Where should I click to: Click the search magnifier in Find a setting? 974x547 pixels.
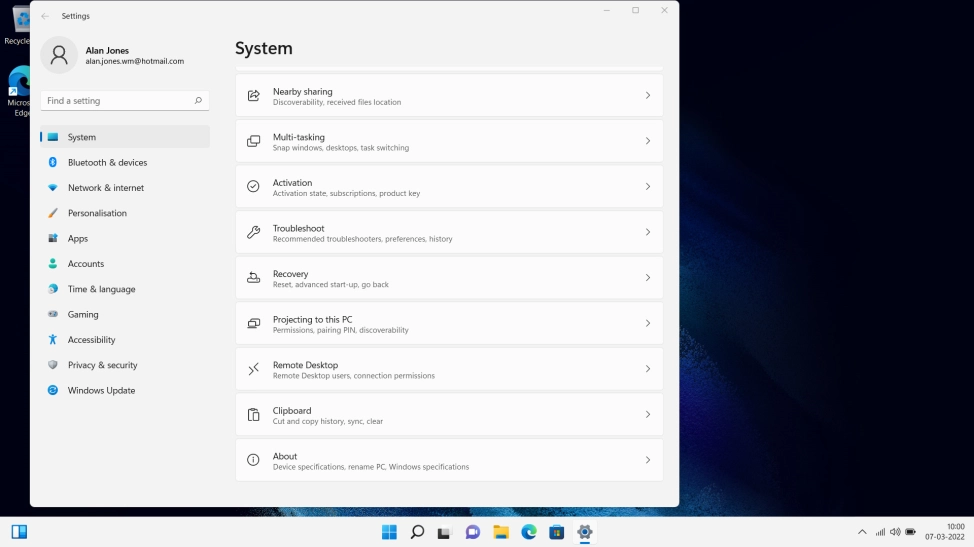[198, 101]
